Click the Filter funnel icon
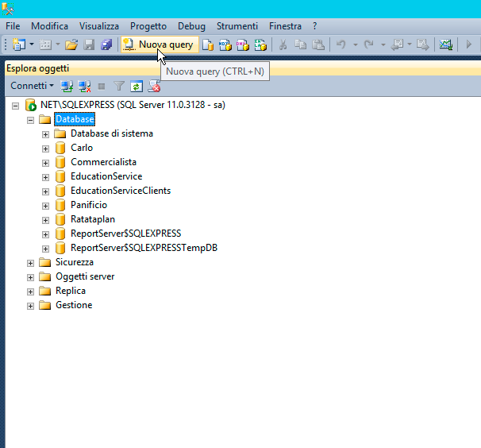This screenshot has height=448, width=481. (119, 87)
